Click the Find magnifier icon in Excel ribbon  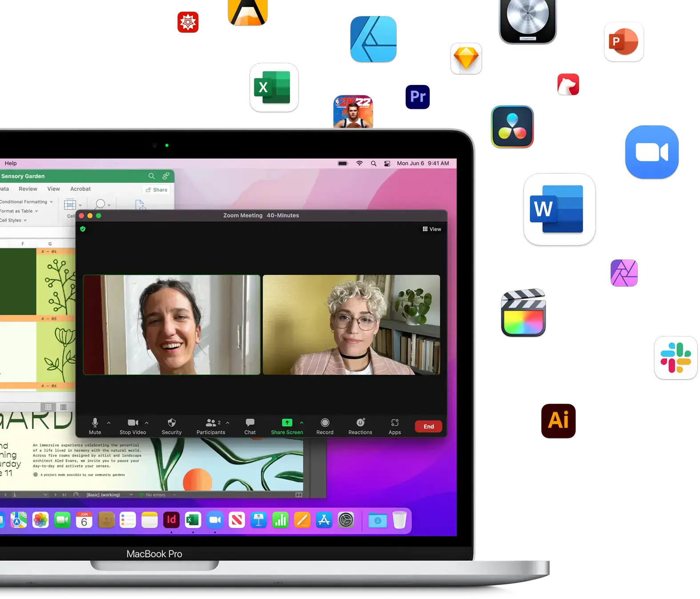(x=101, y=204)
